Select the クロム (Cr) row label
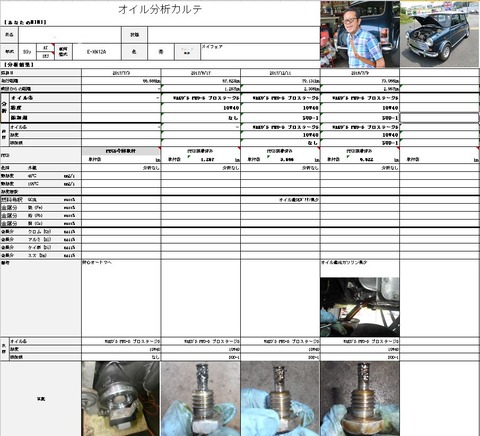This screenshot has height=436, width=480. coord(40,232)
